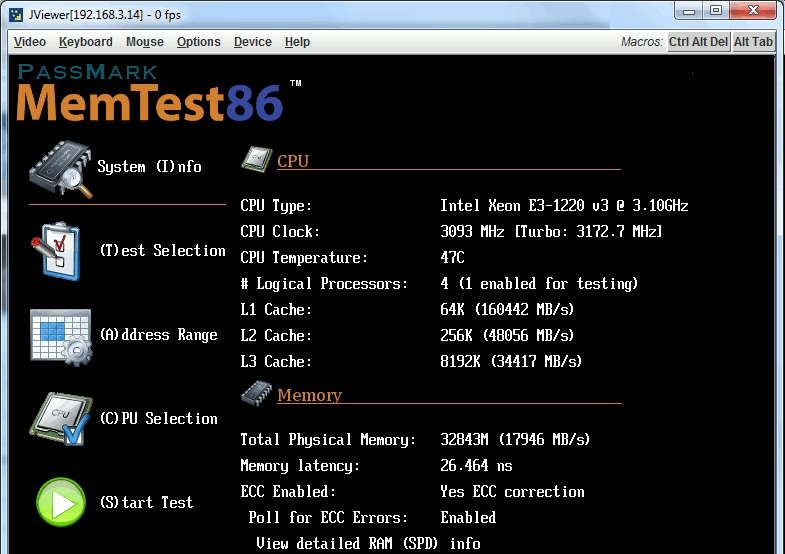Click the Memory section heading
Image resolution: width=785 pixels, height=554 pixels.
click(309, 395)
